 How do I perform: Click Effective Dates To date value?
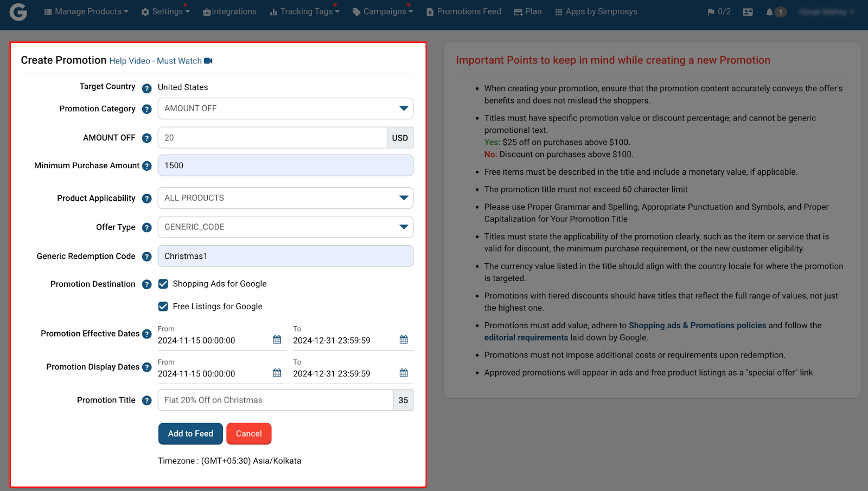(x=331, y=341)
